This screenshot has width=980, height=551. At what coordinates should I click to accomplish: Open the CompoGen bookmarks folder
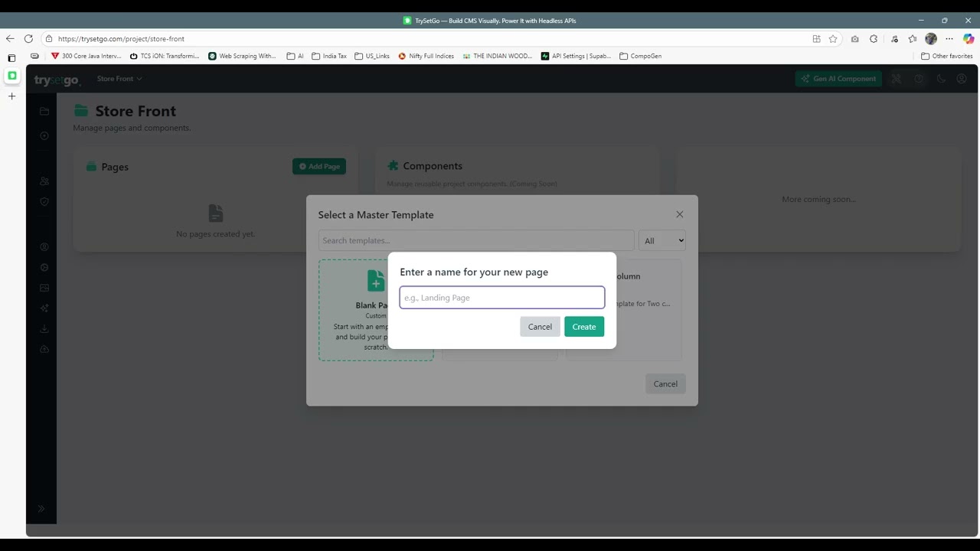click(x=640, y=56)
